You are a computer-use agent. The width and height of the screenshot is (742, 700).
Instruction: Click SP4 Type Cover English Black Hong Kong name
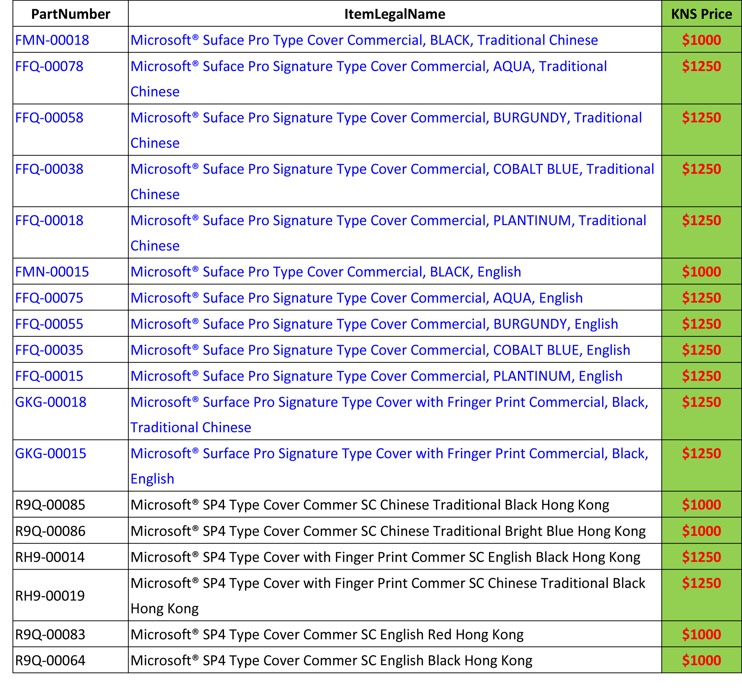pos(331,660)
